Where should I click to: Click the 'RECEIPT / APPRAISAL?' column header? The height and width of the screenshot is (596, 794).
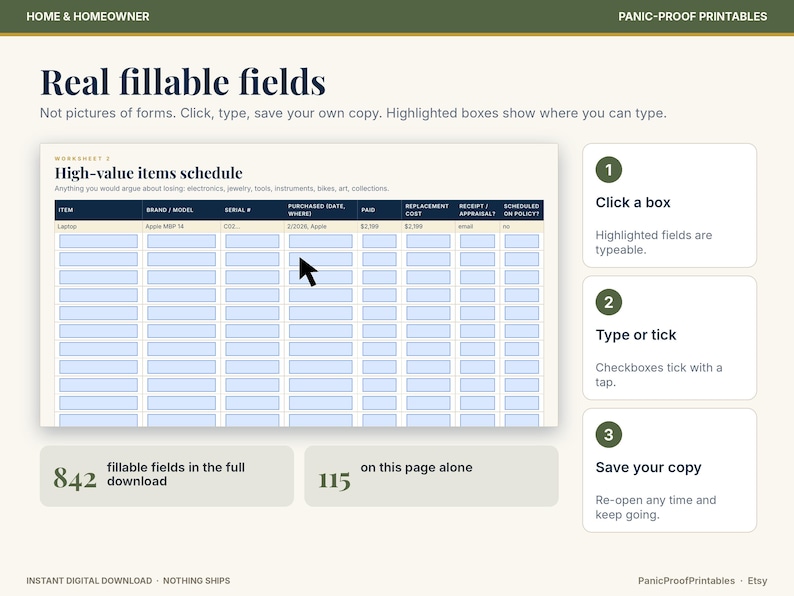point(477,210)
